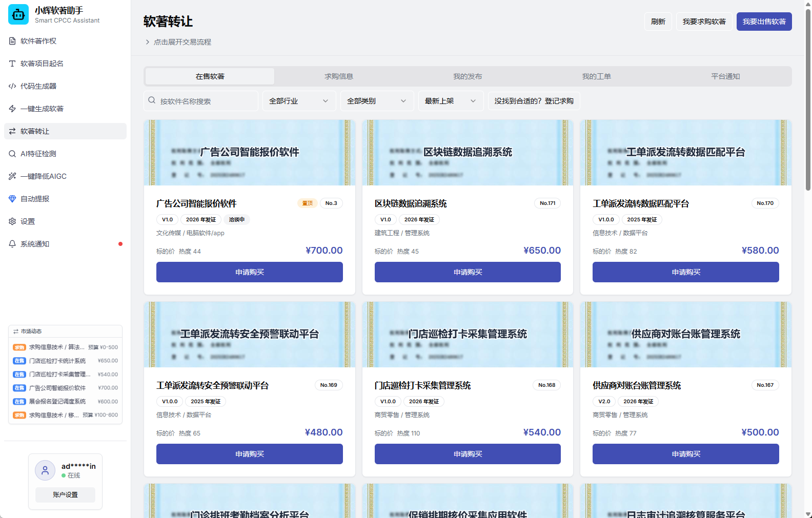Click 申请购买 for 区块链数据追溯系统
This screenshot has height=518, width=812.
click(468, 272)
